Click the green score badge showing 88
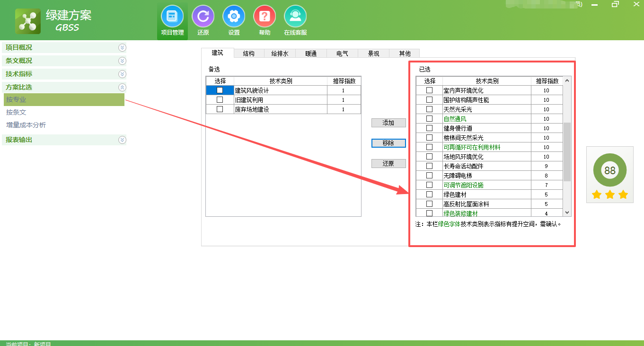Screen dimensions: 644x346 point(610,169)
